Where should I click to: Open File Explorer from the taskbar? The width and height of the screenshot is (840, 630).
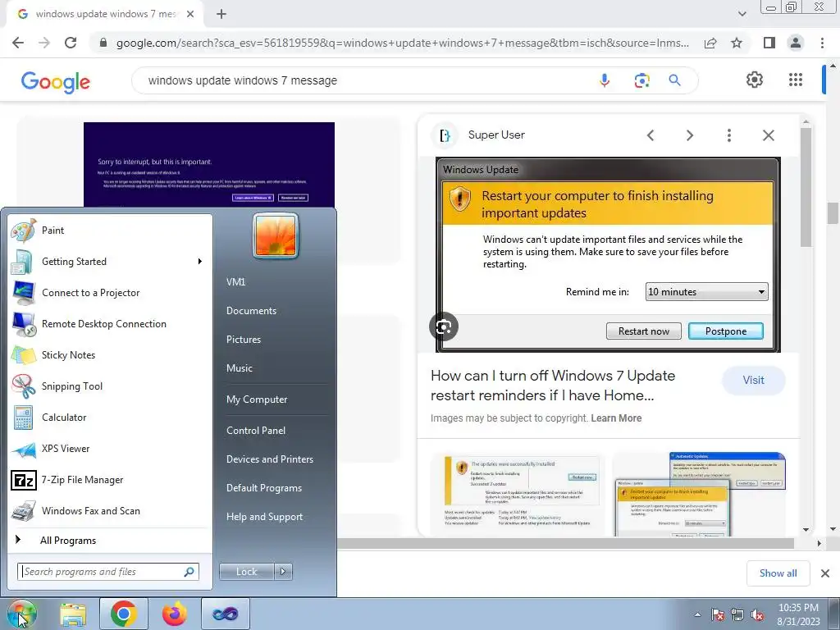click(73, 614)
